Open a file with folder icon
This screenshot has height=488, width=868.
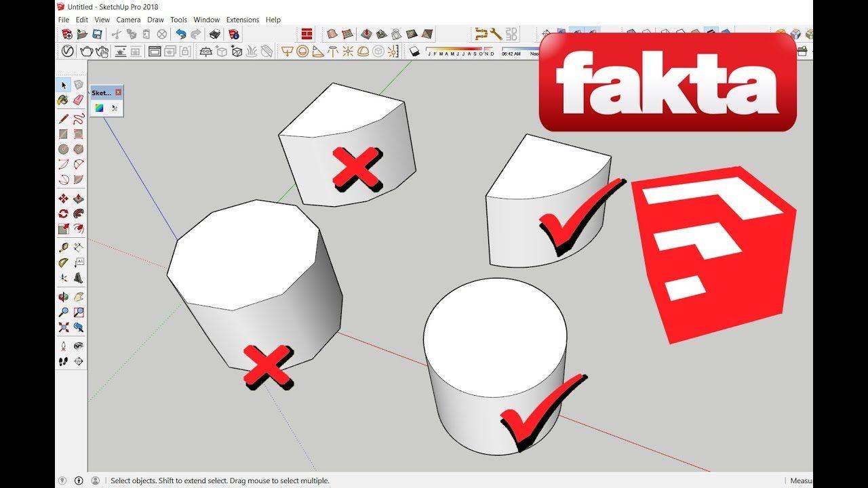(83, 34)
